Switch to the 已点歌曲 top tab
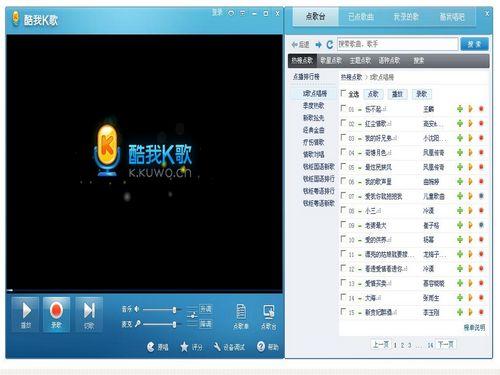 [361, 17]
